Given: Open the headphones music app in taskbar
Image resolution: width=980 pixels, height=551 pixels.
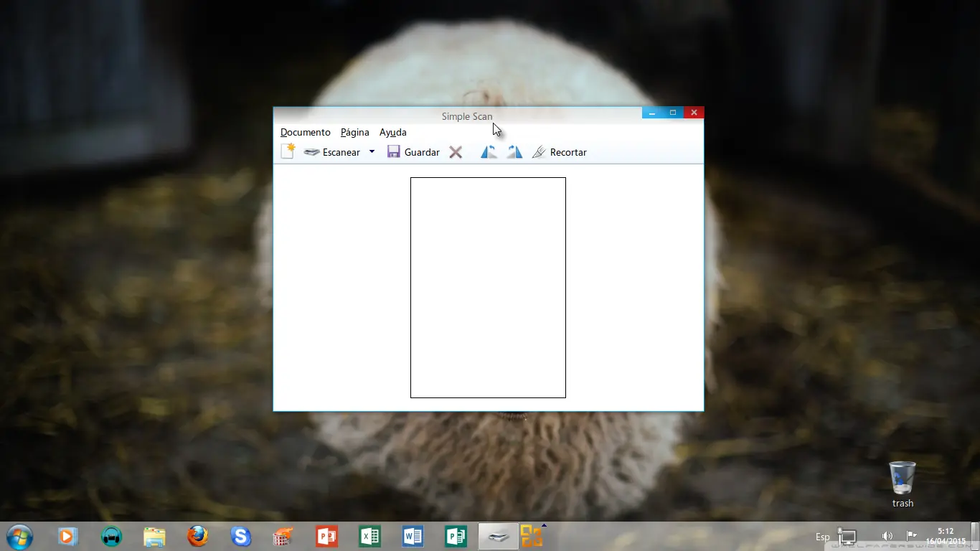Looking at the screenshot, I should click(111, 536).
